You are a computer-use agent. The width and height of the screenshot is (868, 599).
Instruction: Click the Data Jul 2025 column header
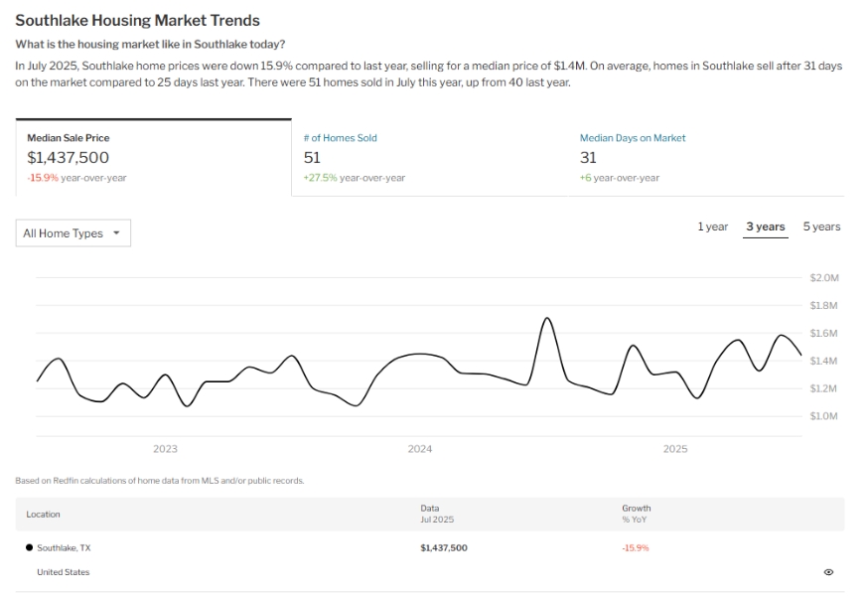[437, 514]
